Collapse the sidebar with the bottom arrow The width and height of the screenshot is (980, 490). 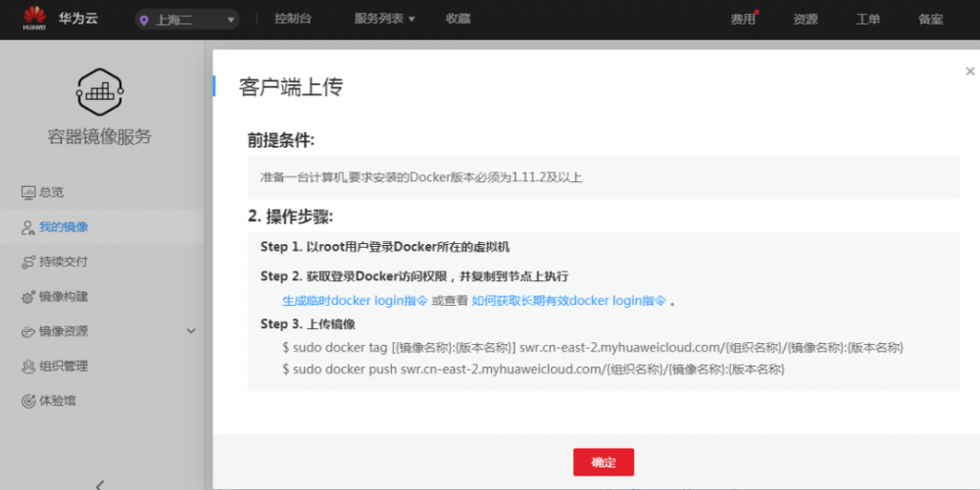[x=101, y=484]
